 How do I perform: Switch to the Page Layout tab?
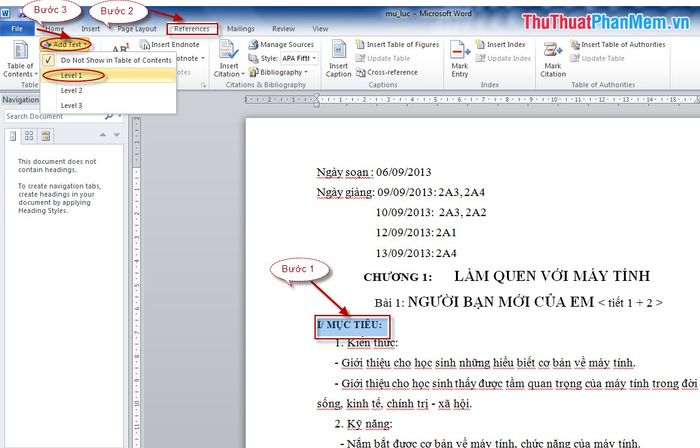pos(137,29)
